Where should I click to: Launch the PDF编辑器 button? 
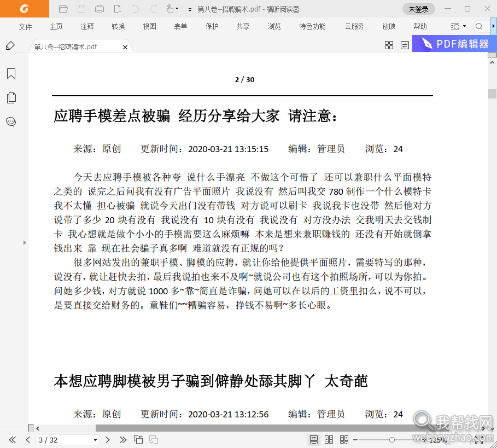[x=454, y=44]
